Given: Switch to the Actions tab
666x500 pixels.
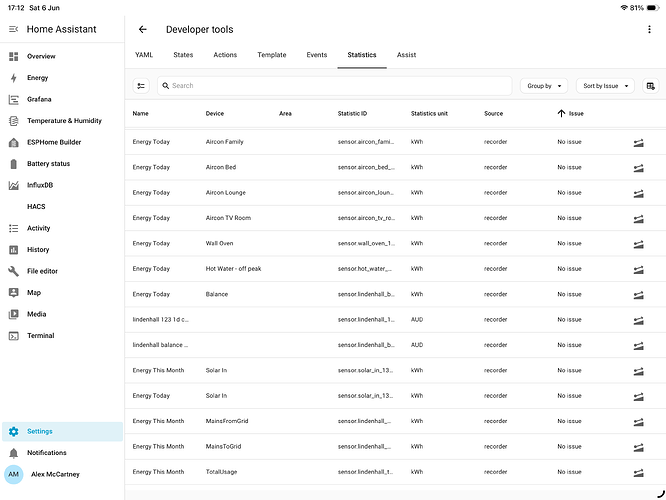Looking at the screenshot, I should (x=225, y=55).
